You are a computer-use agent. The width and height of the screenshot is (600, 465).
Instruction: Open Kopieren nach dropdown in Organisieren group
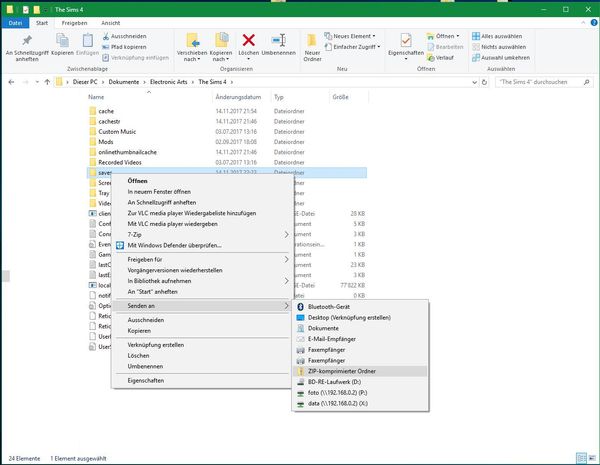point(221,56)
